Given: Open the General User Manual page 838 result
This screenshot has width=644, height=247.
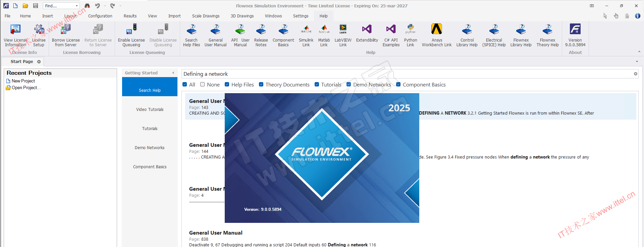Looking at the screenshot, I should (215, 233).
